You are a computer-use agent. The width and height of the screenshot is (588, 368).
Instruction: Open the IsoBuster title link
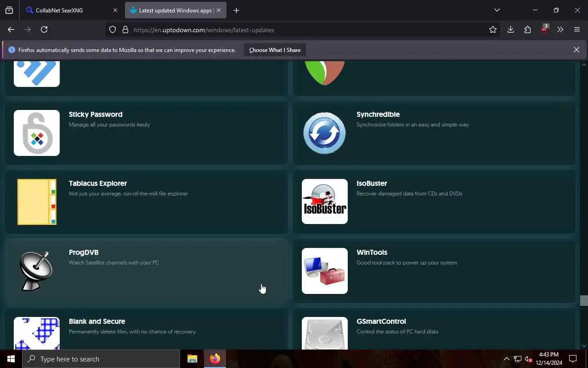(372, 183)
